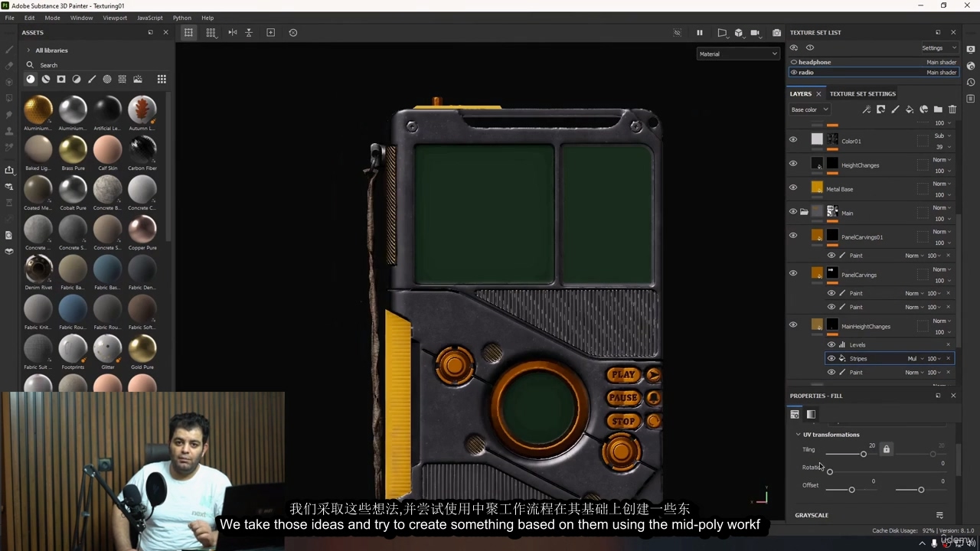Screen dimensions: 980x551
Task: Select Gold Pure material thumbnail
Action: pos(142,348)
